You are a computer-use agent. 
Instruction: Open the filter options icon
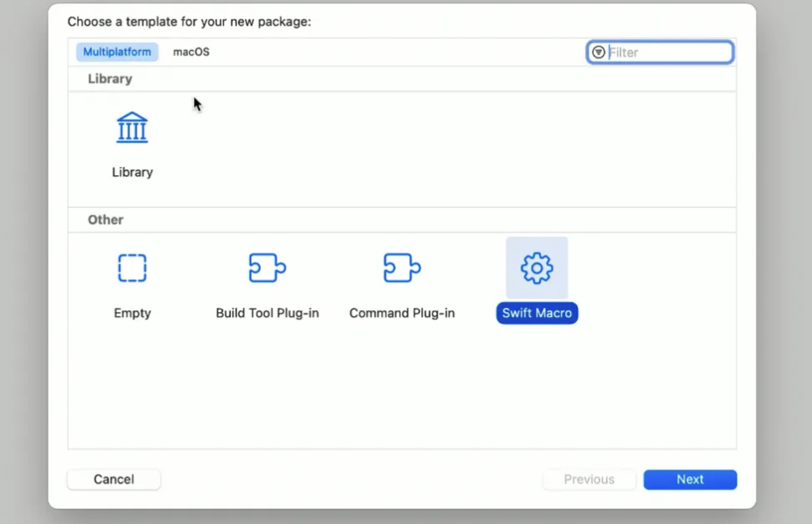(599, 53)
